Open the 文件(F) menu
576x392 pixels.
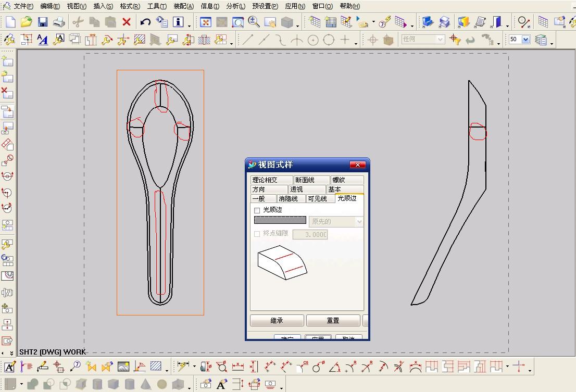tap(23, 6)
